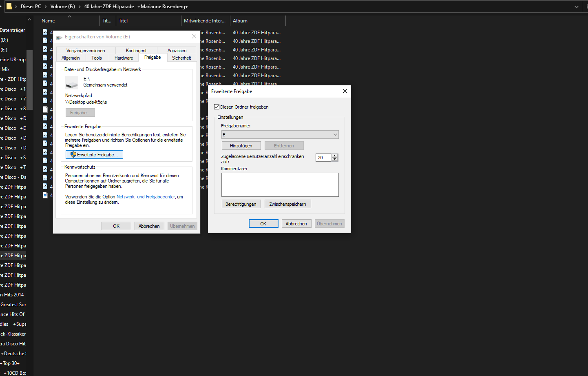Click the drive icon in the Eigenschaften title bar
Screen dimensions: 588x376
coord(59,37)
